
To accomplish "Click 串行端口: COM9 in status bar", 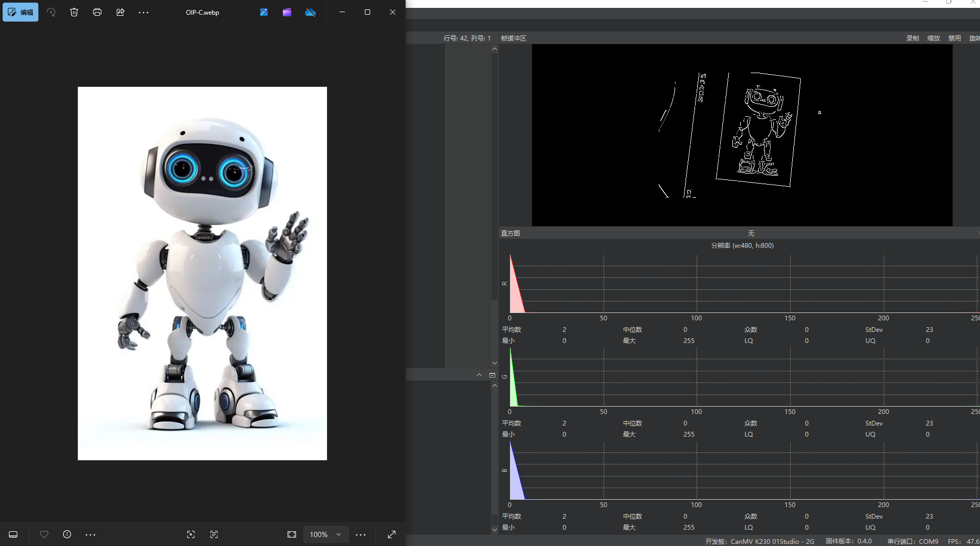I will (913, 541).
